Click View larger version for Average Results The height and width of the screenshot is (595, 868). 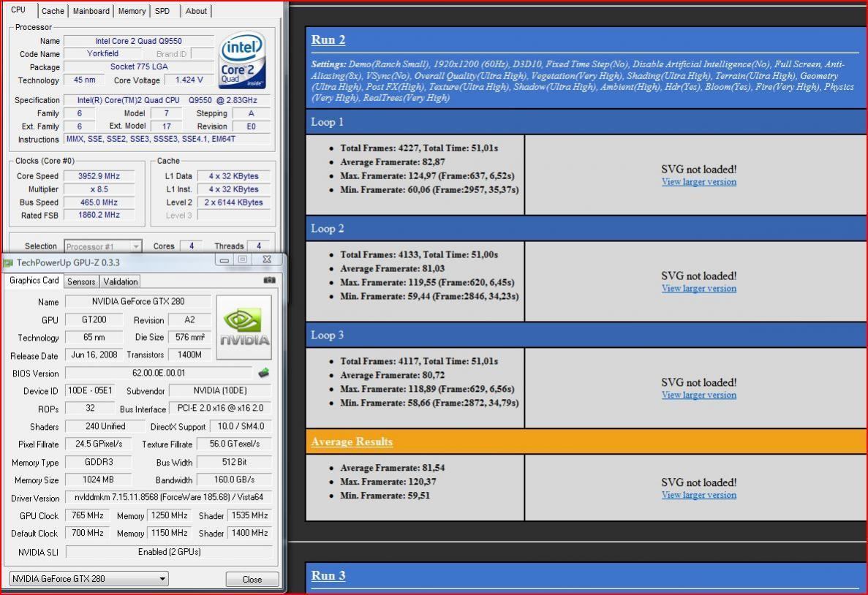coord(698,495)
